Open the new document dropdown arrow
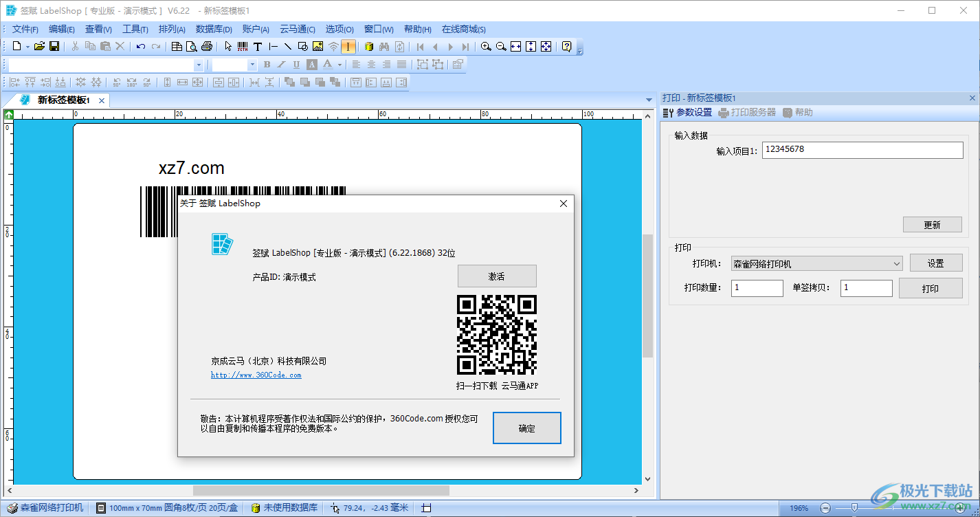Image resolution: width=980 pixels, height=517 pixels. point(27,47)
